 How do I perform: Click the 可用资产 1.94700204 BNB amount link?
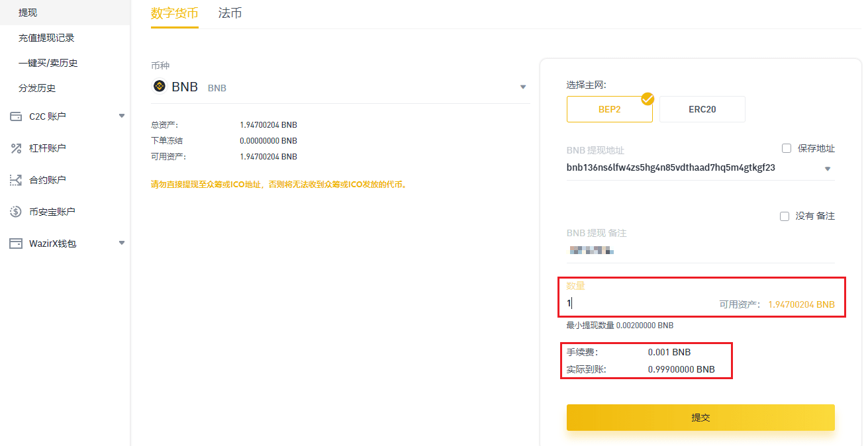tap(801, 305)
